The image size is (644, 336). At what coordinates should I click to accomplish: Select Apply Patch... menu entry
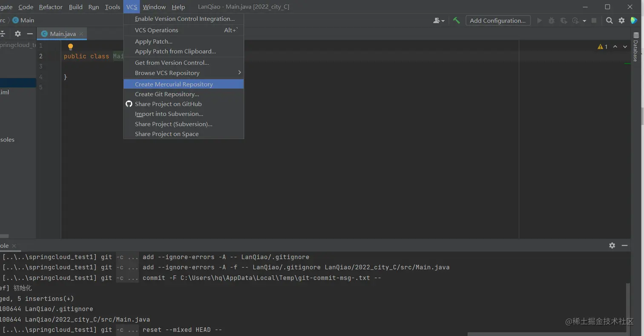pyautogui.click(x=184, y=41)
